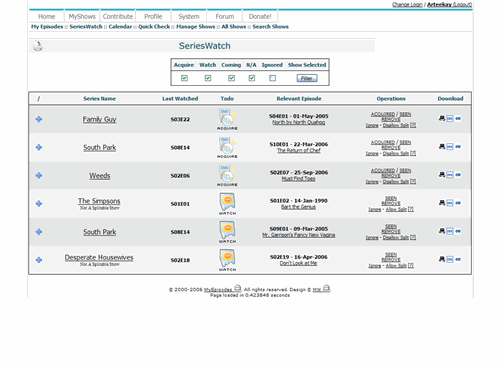Click black download icon, South Park S09E01 row
This screenshot has width=500, height=368.
point(442,231)
